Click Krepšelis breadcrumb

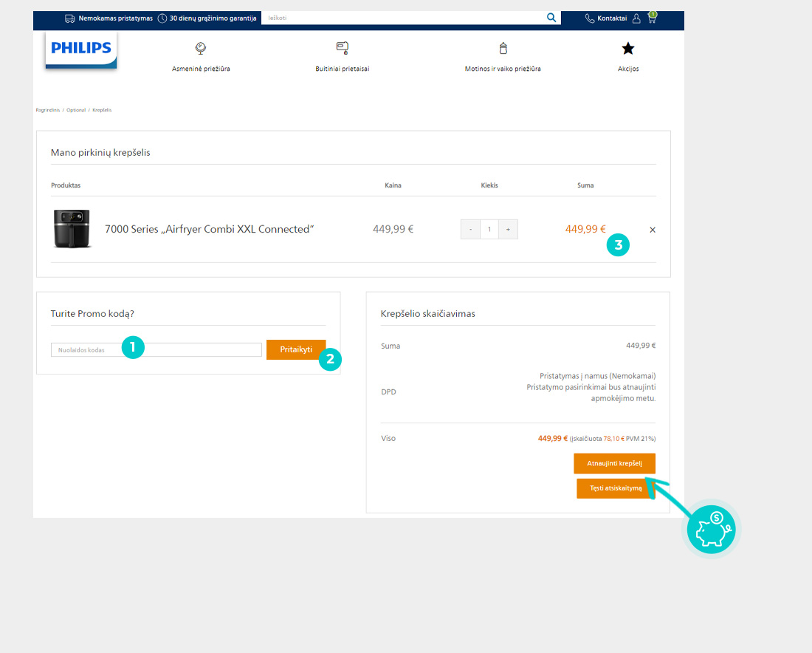[102, 110]
